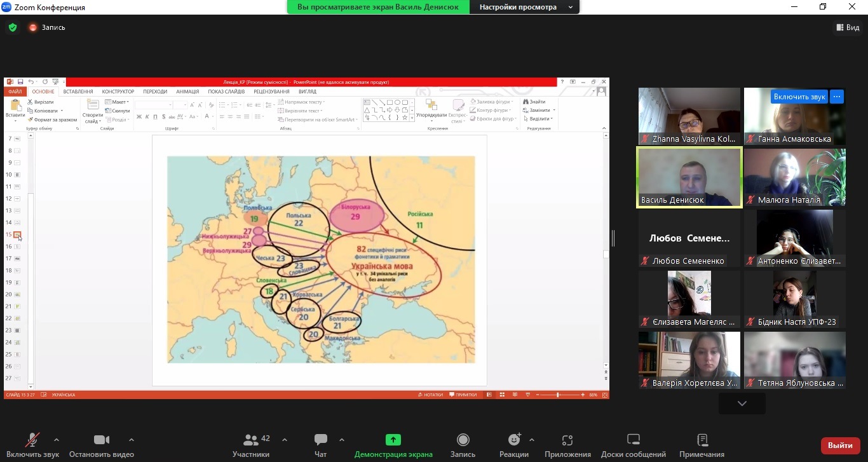
Task: Click the red Выйти leave button
Action: click(840, 445)
